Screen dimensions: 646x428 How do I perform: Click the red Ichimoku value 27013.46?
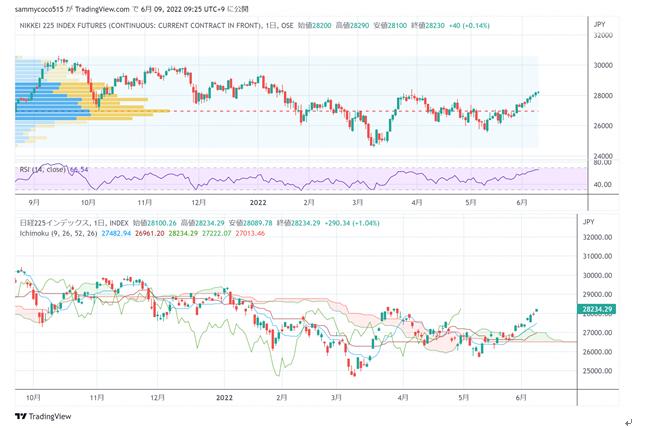(250, 233)
